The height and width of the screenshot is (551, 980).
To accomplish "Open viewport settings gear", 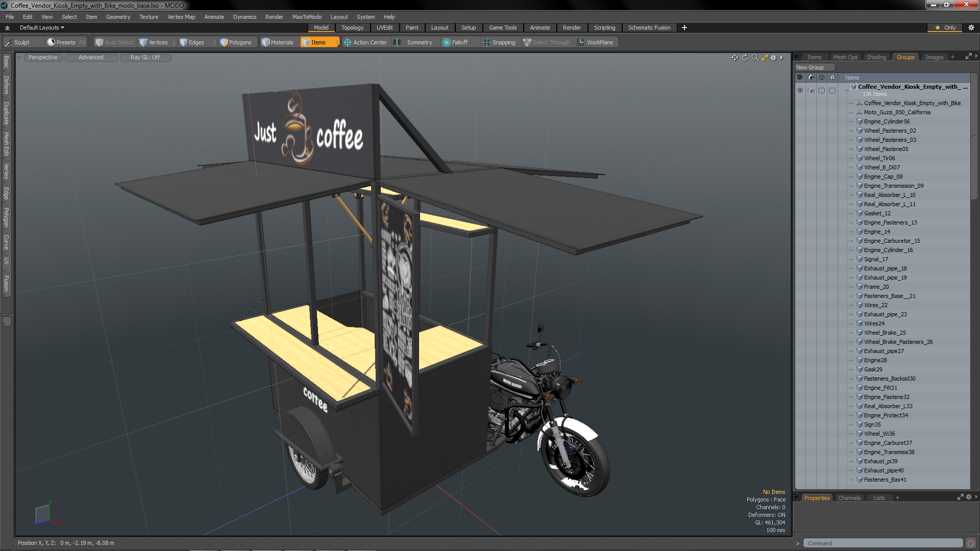I will tap(773, 58).
